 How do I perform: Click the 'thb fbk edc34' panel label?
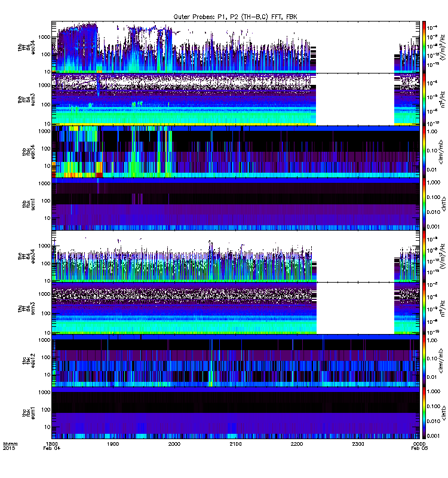[x=28, y=152]
